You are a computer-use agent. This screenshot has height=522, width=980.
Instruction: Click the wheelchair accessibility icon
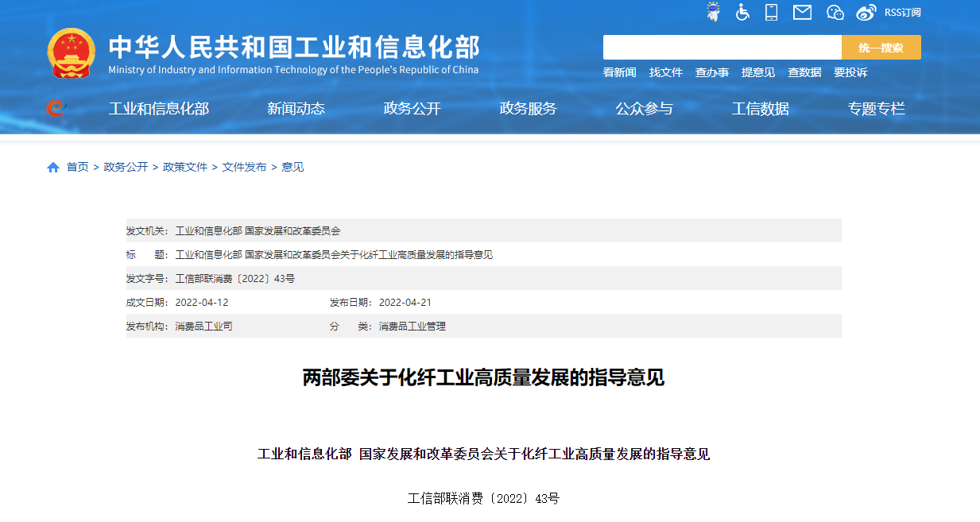tap(742, 12)
